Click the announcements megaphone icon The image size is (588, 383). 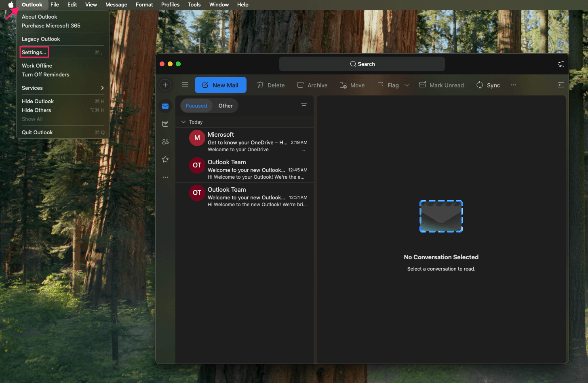click(x=561, y=64)
